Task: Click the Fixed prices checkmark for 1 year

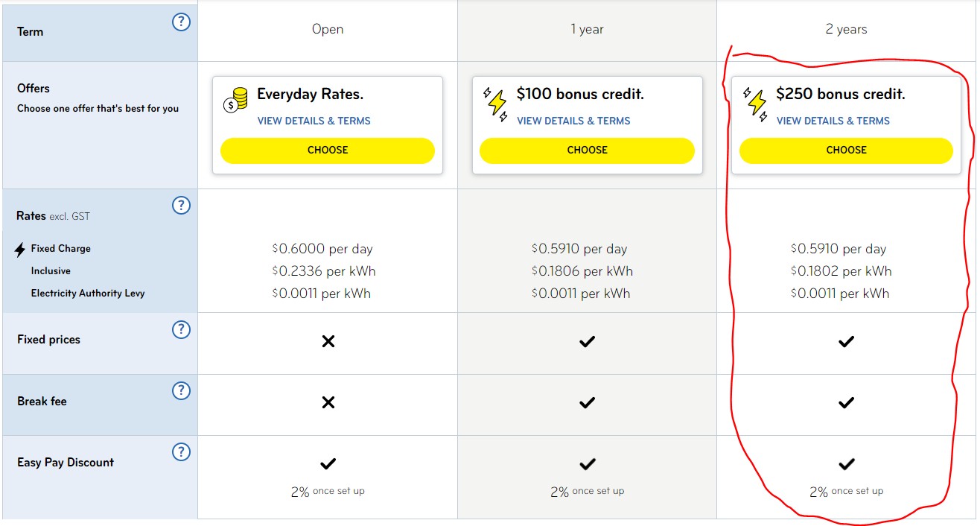Action: click(x=587, y=341)
